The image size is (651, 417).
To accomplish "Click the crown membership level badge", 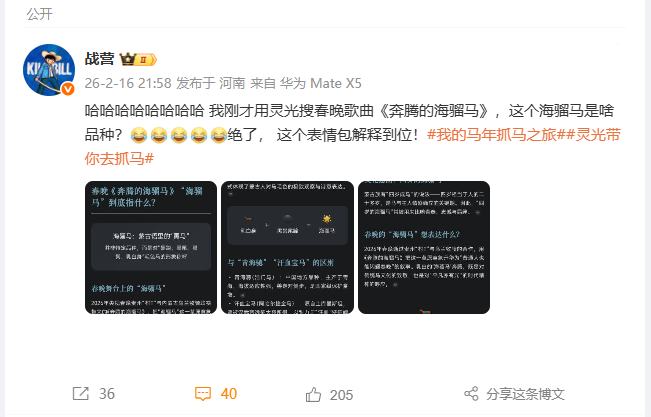I will (x=138, y=59).
